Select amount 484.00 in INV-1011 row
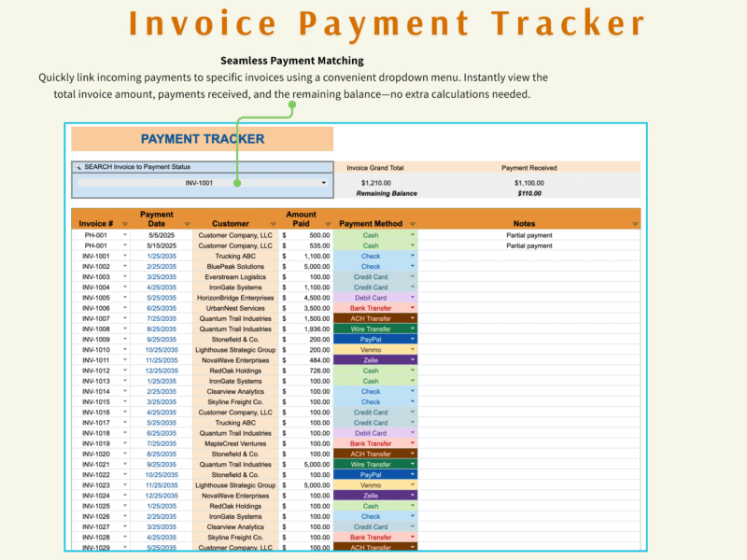Screen dimensions: 747x560 point(305,360)
